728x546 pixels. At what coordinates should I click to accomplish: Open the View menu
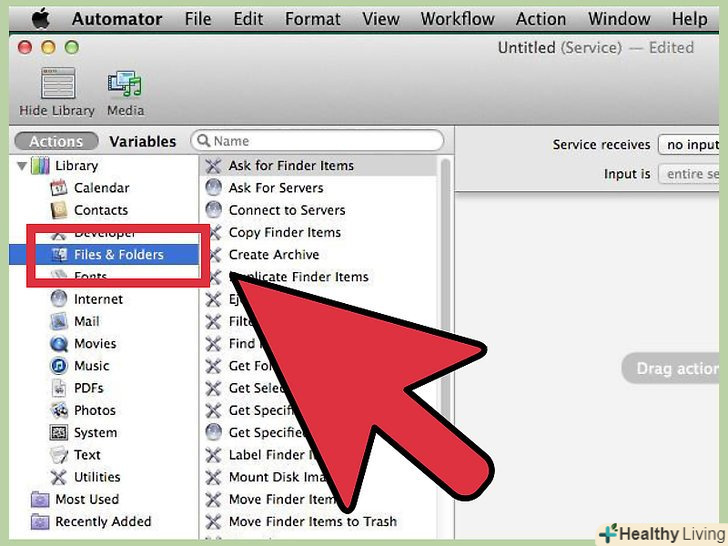coord(381,19)
